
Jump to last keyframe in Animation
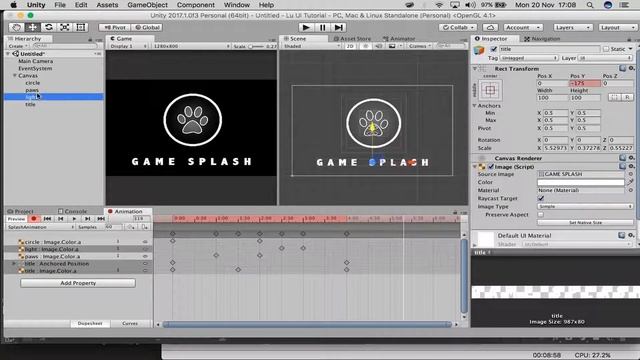[x=101, y=219]
